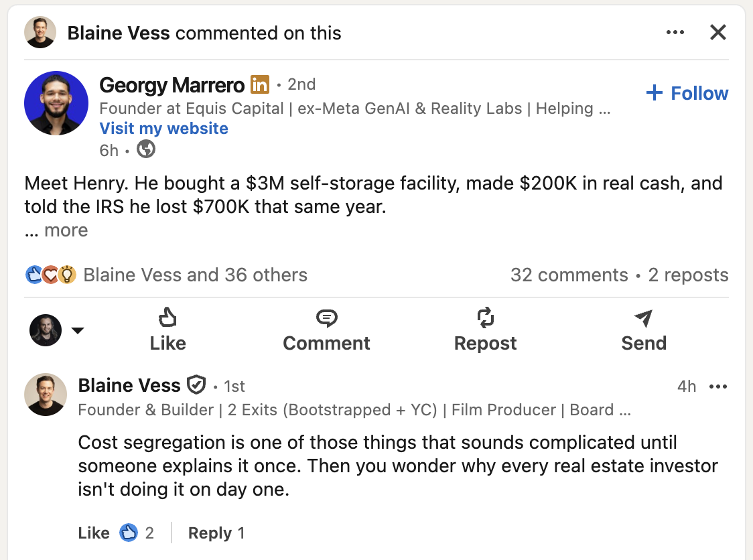Screen dimensions: 753x560
Task: Click the Like thumbs-up icon on the post
Action: click(167, 318)
